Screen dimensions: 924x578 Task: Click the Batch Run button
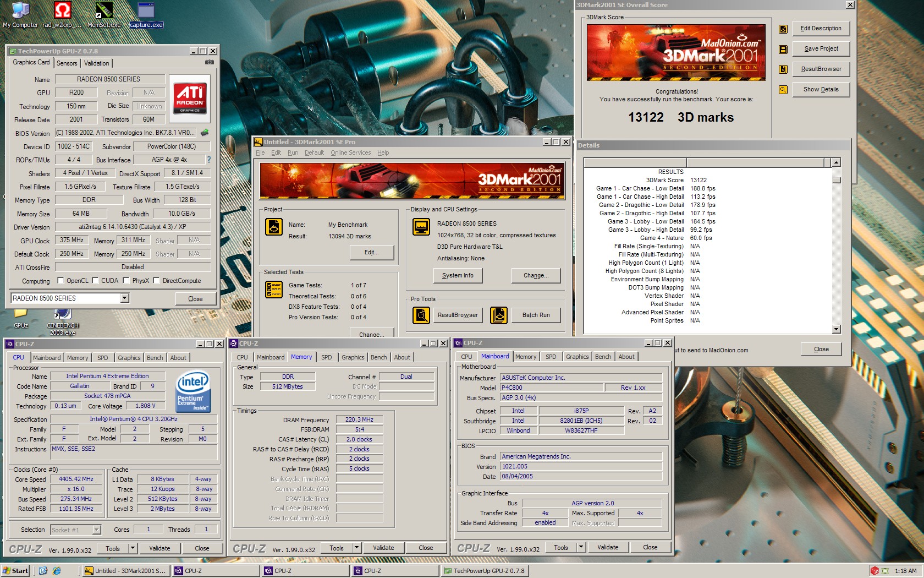(536, 315)
